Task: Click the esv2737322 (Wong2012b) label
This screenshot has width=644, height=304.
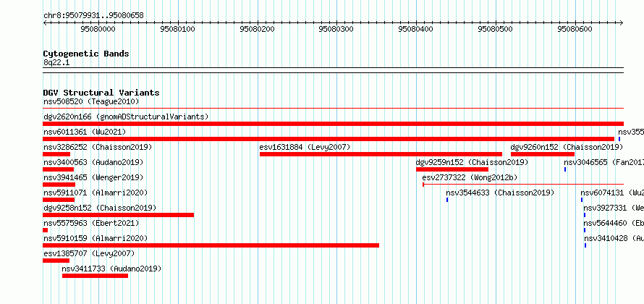Action: 470,177
